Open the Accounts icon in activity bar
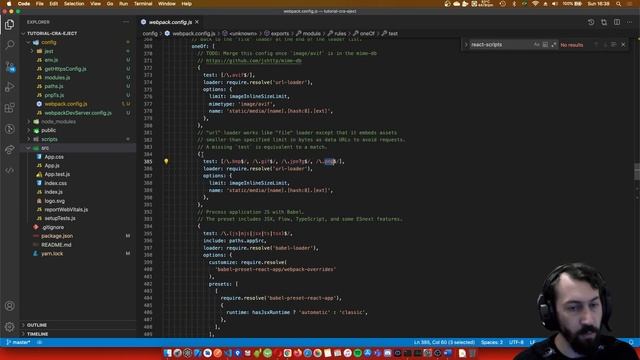The image size is (640, 360). pyautogui.click(x=9, y=306)
